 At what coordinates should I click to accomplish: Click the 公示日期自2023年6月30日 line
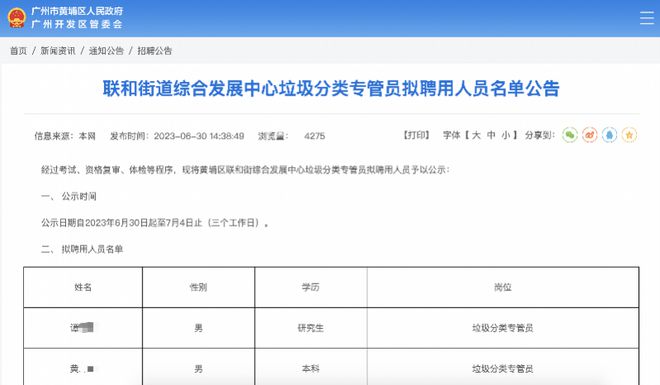tap(154, 223)
